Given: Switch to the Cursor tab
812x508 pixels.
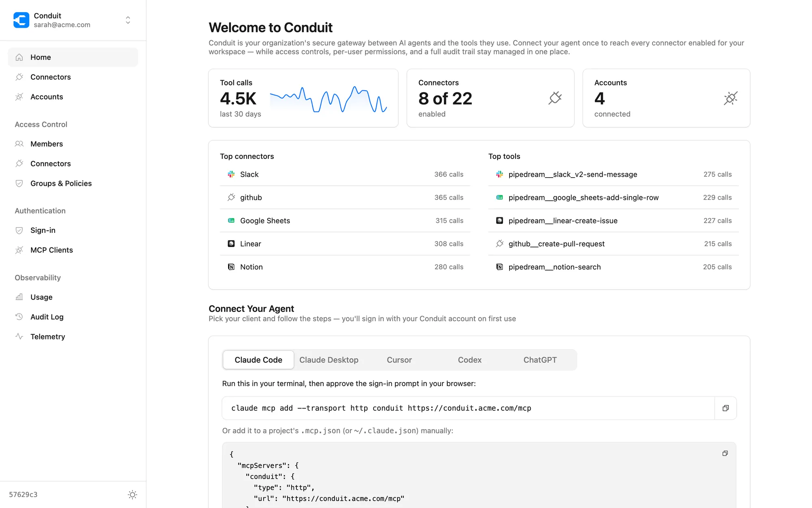Looking at the screenshot, I should point(399,360).
